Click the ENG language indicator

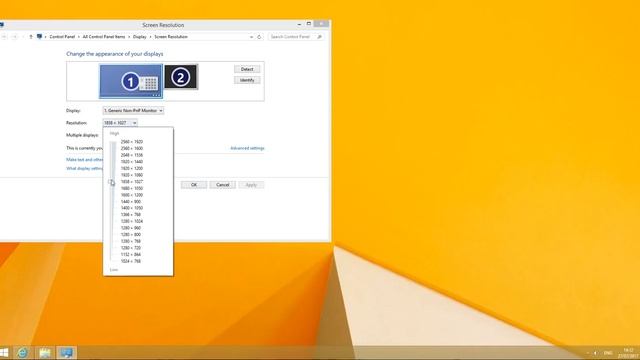608,353
